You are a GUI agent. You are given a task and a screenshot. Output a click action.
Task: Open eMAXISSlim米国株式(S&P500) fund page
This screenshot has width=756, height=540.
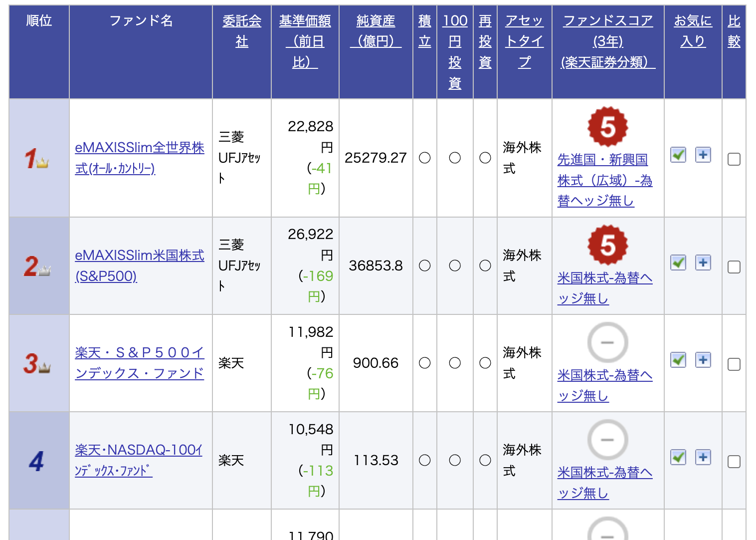140,266
